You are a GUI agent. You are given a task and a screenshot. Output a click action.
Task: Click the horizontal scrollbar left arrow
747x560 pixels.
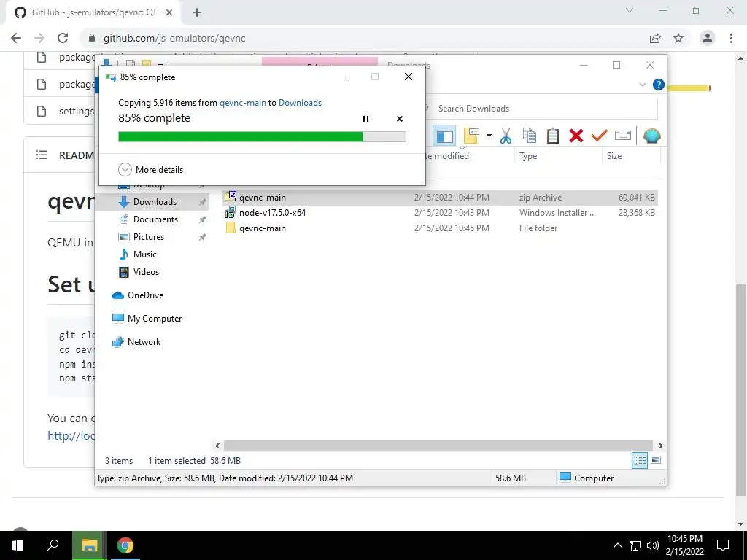pos(217,446)
